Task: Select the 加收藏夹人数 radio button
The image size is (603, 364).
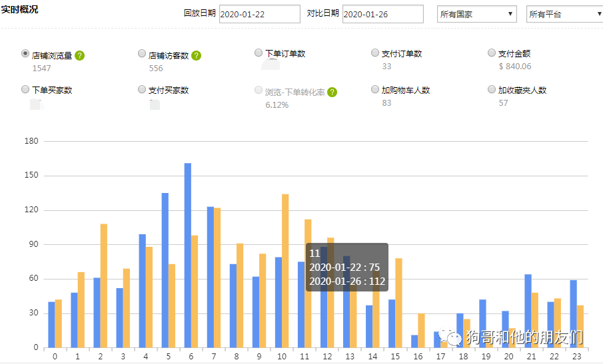Action: (492, 89)
